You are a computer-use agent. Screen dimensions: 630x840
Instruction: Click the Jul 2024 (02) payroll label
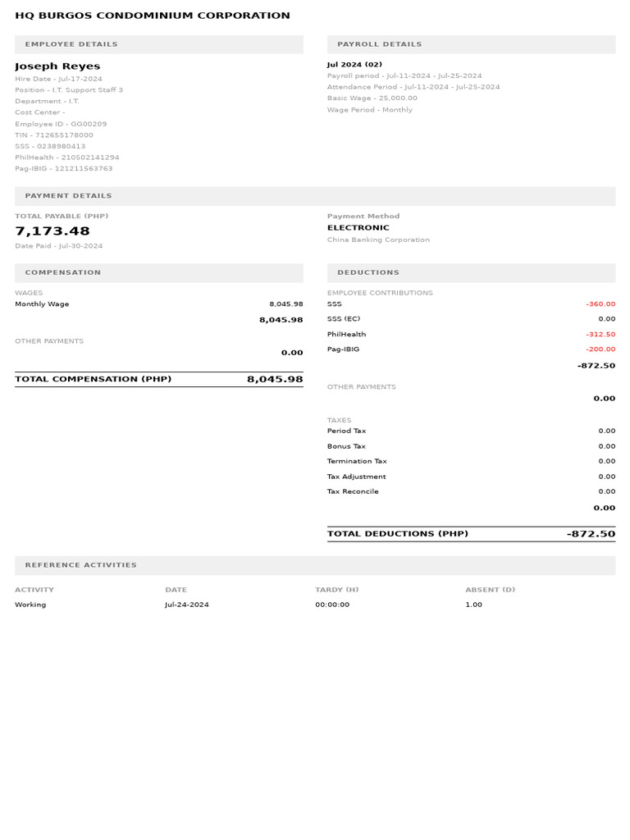pyautogui.click(x=354, y=64)
